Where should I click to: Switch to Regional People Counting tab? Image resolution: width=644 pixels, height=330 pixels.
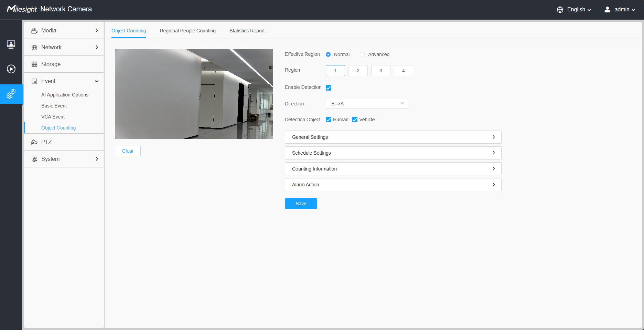tap(187, 31)
